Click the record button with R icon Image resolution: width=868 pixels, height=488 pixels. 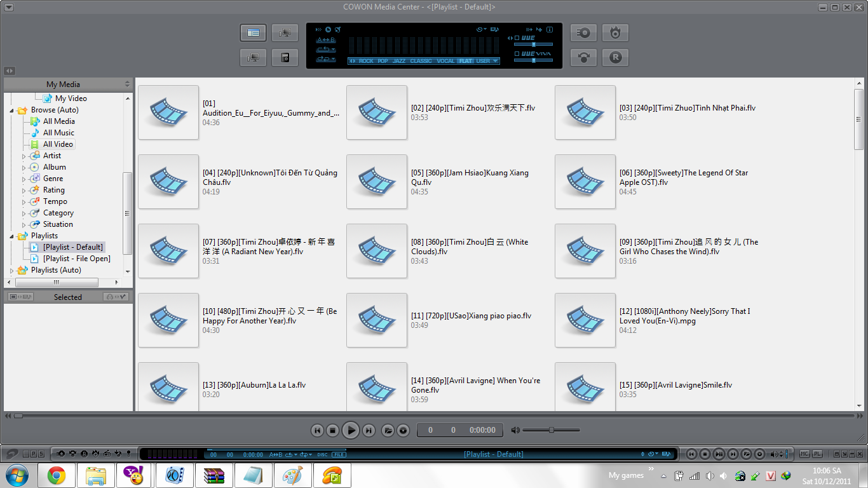(x=615, y=57)
